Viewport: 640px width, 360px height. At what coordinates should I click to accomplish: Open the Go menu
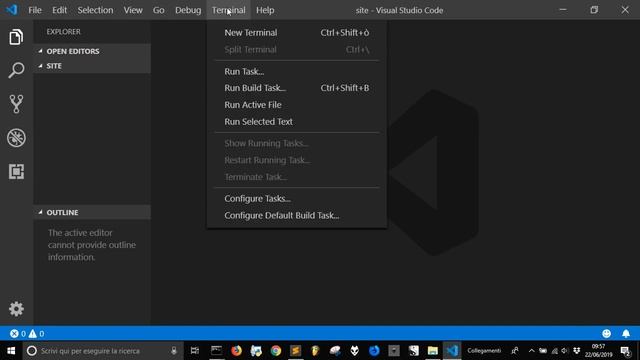tap(158, 10)
